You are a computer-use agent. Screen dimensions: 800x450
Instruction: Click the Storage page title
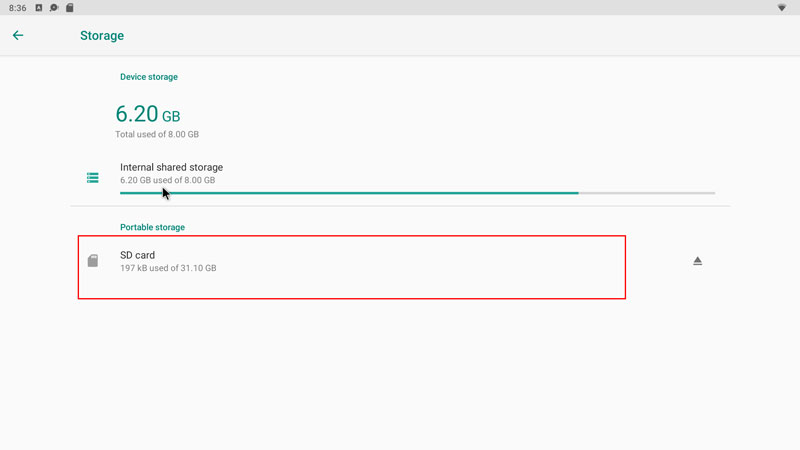(102, 36)
